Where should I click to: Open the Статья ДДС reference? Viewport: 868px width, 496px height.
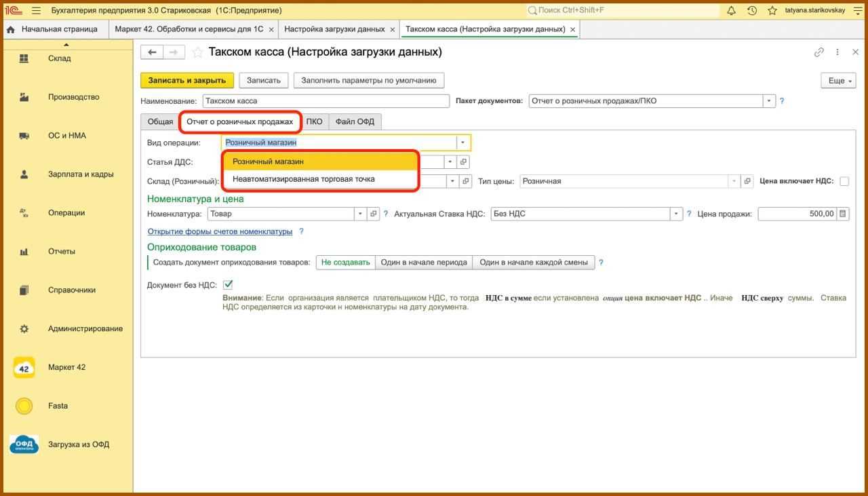tap(463, 162)
